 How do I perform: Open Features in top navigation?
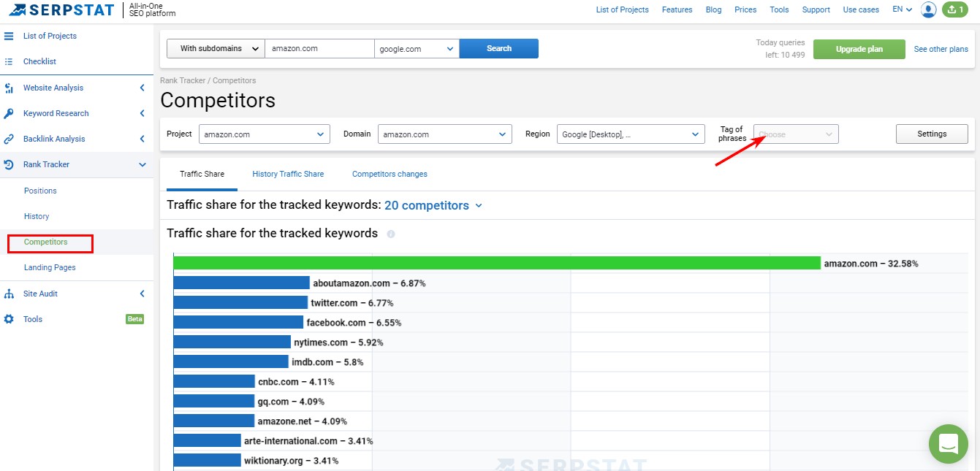click(677, 9)
